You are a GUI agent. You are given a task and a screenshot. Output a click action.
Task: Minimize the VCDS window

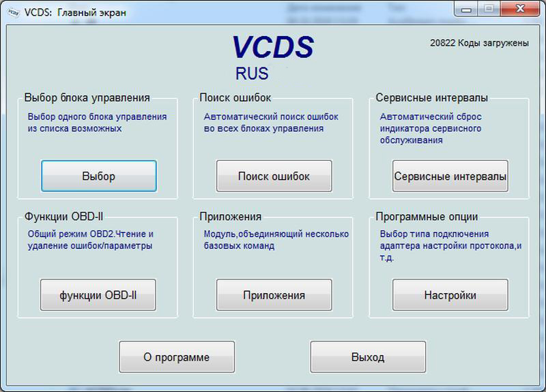tap(466, 9)
